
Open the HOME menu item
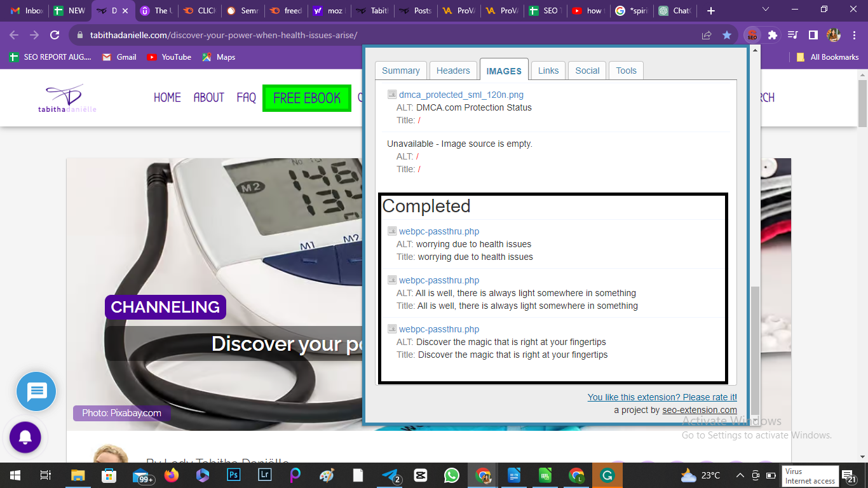[x=167, y=97]
